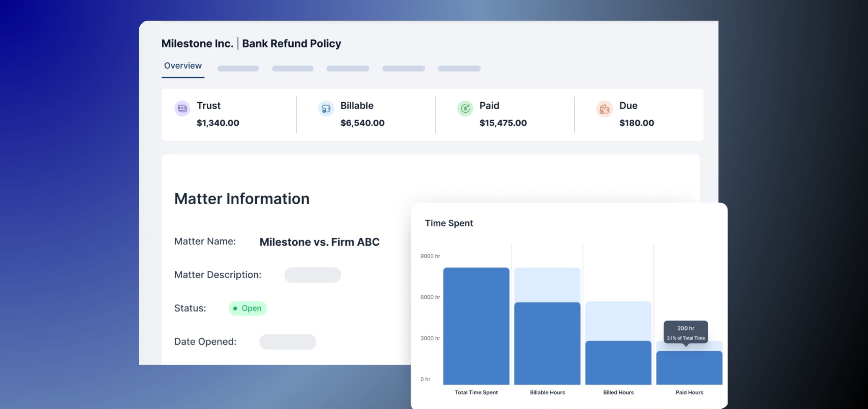This screenshot has width=868, height=409.
Task: Click the Time Spent chart title
Action: click(449, 223)
